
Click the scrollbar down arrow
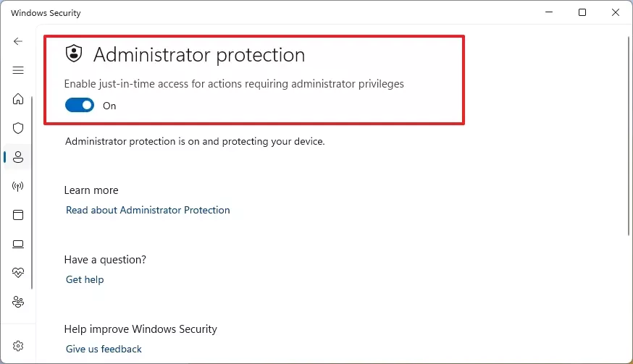(x=627, y=357)
